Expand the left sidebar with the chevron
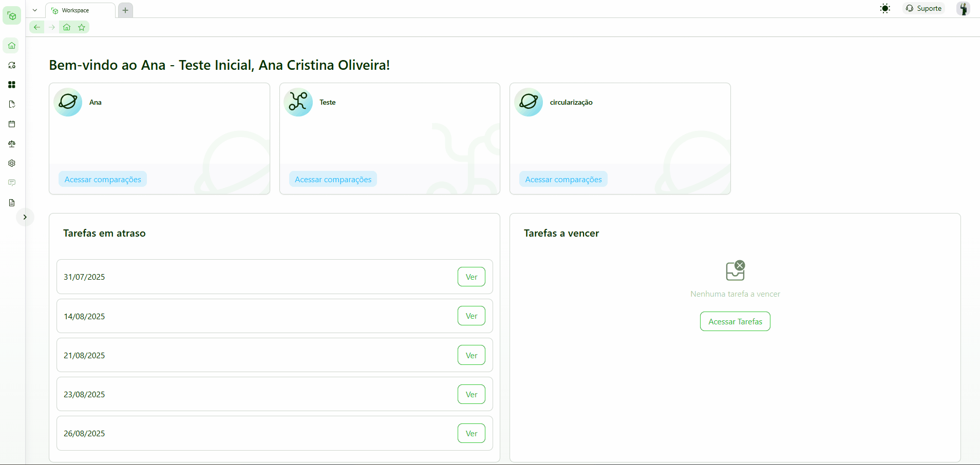 (x=25, y=217)
